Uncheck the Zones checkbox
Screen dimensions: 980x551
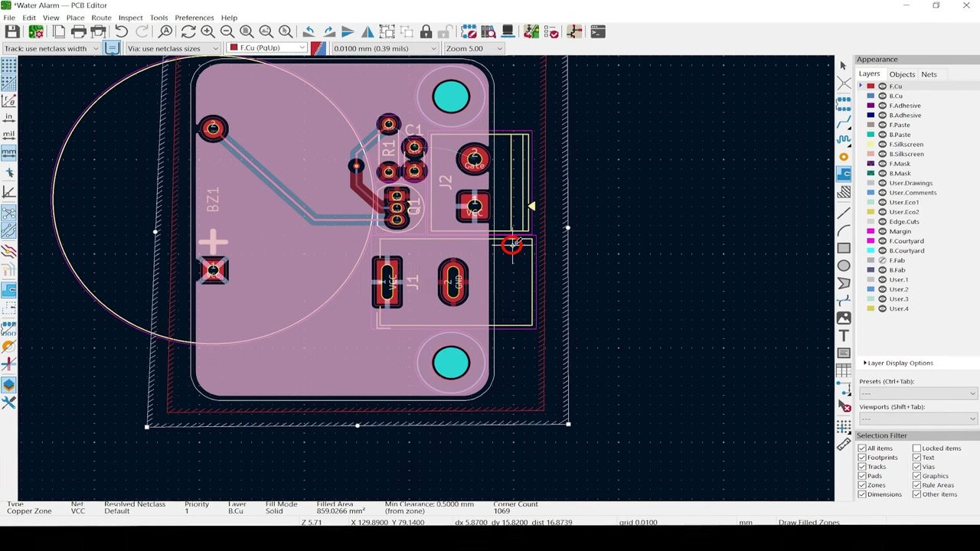click(x=862, y=485)
